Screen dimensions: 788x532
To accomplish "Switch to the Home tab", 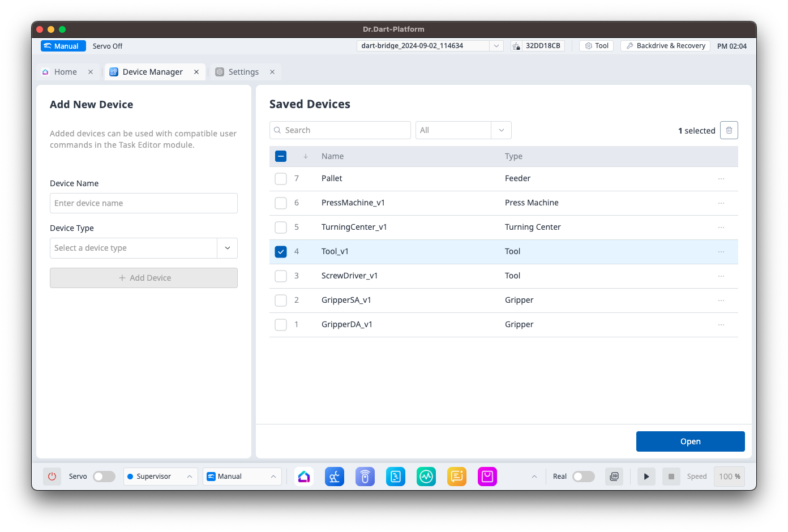I will pos(65,72).
